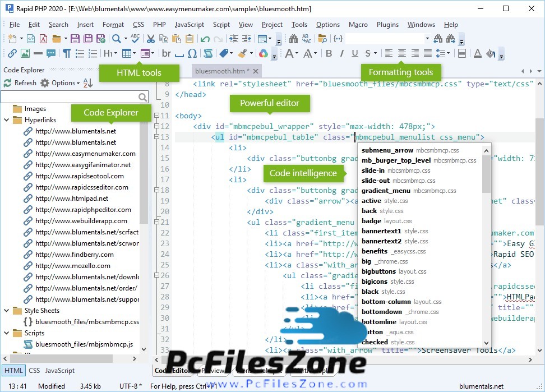Close the bluesmooth.htm tab
Image resolution: width=545 pixels, height=392 pixels.
click(256, 71)
